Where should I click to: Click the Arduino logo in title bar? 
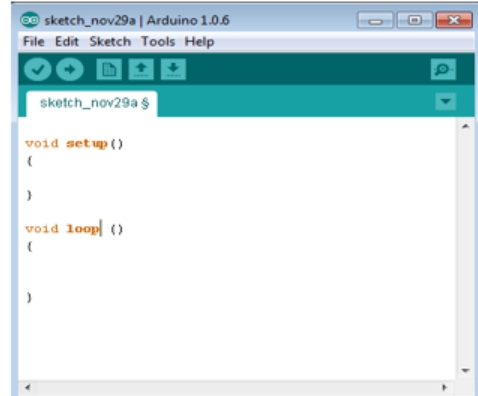point(30,20)
